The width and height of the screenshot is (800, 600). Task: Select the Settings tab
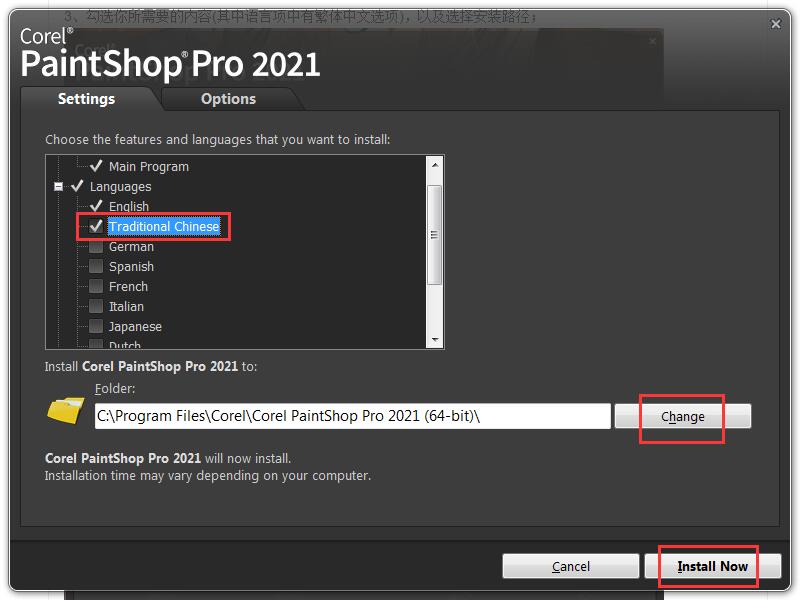point(86,98)
